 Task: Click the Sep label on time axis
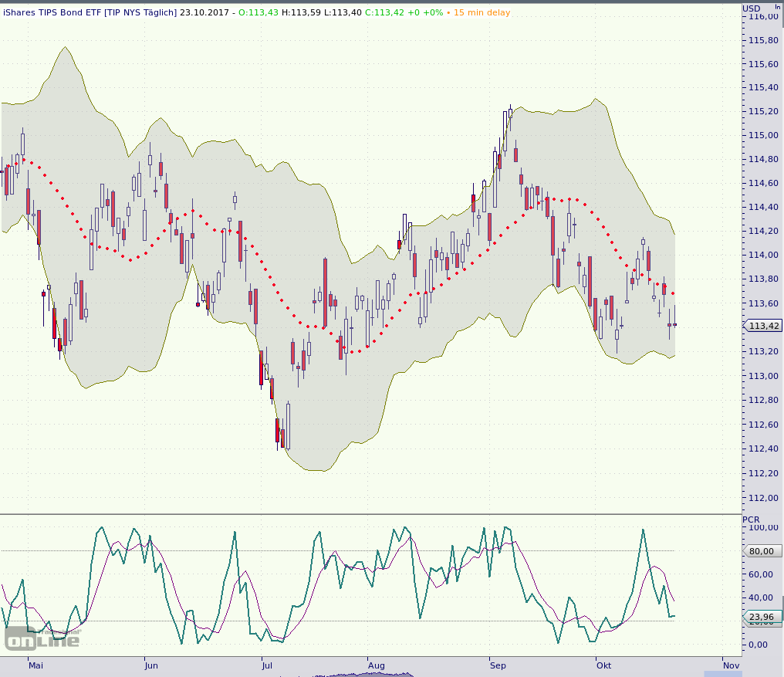click(498, 665)
